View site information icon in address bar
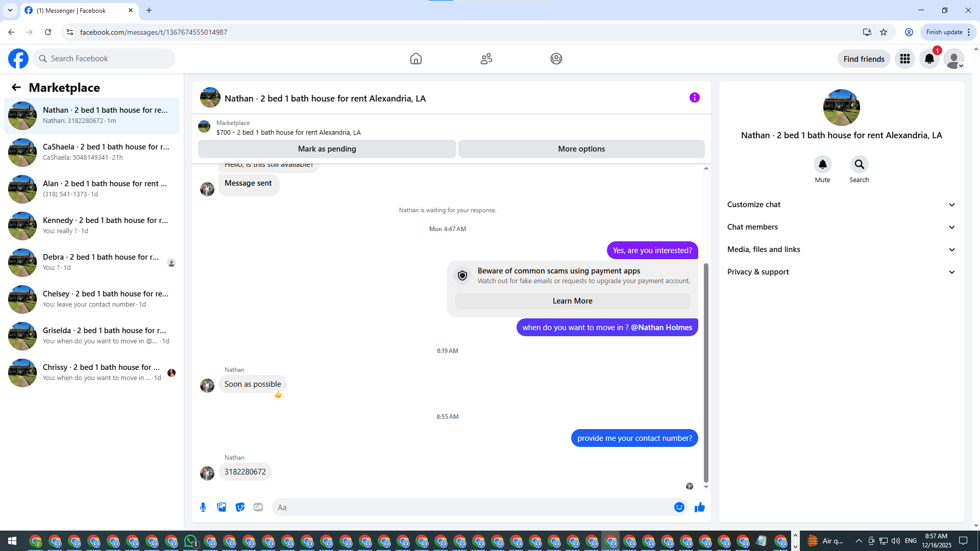The width and height of the screenshot is (980, 551). pyautogui.click(x=70, y=32)
